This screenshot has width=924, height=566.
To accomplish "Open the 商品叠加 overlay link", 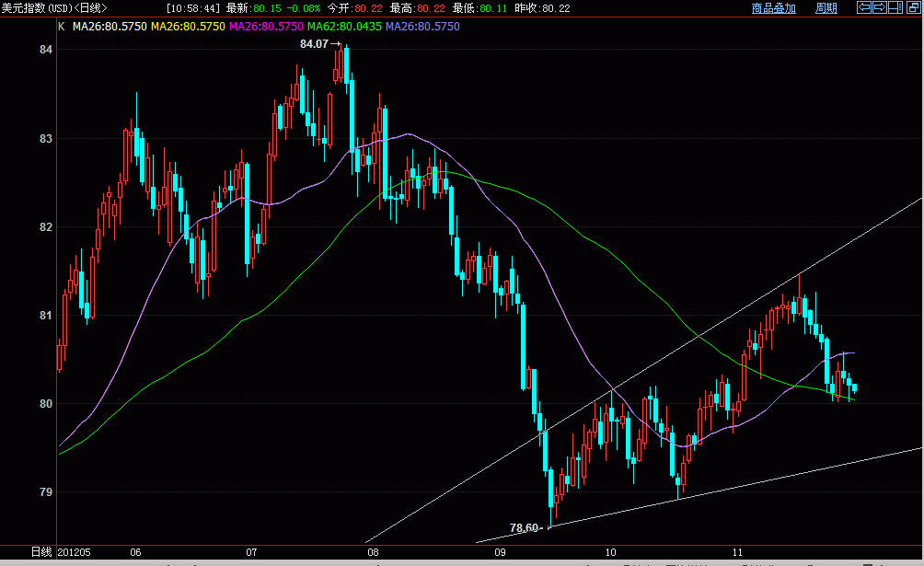I will (x=774, y=8).
